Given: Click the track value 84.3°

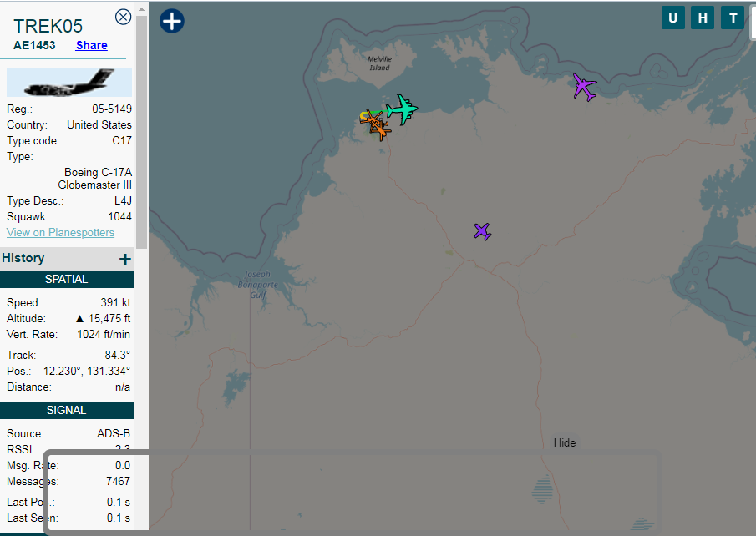Looking at the screenshot, I should 118,355.
